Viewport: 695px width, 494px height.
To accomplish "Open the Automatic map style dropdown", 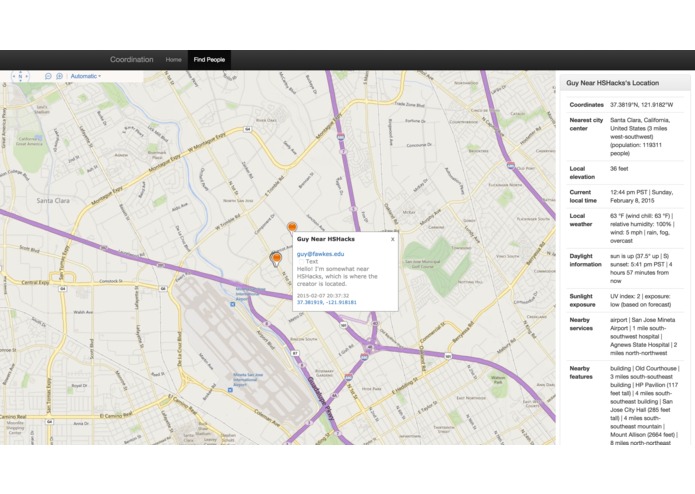I will pos(86,76).
